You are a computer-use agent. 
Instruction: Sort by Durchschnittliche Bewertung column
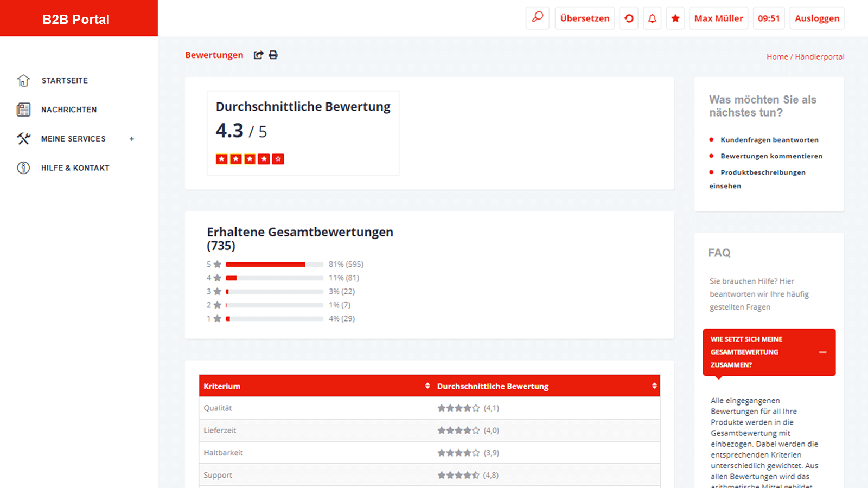pos(654,386)
